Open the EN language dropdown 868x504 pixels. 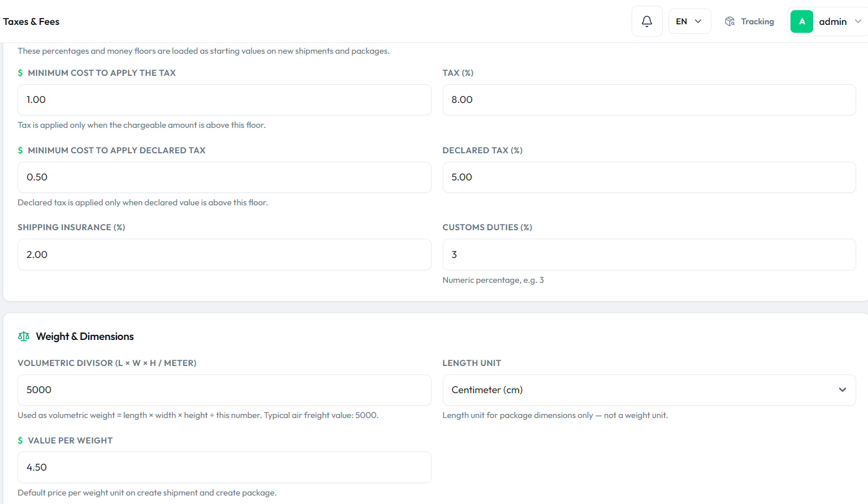689,21
